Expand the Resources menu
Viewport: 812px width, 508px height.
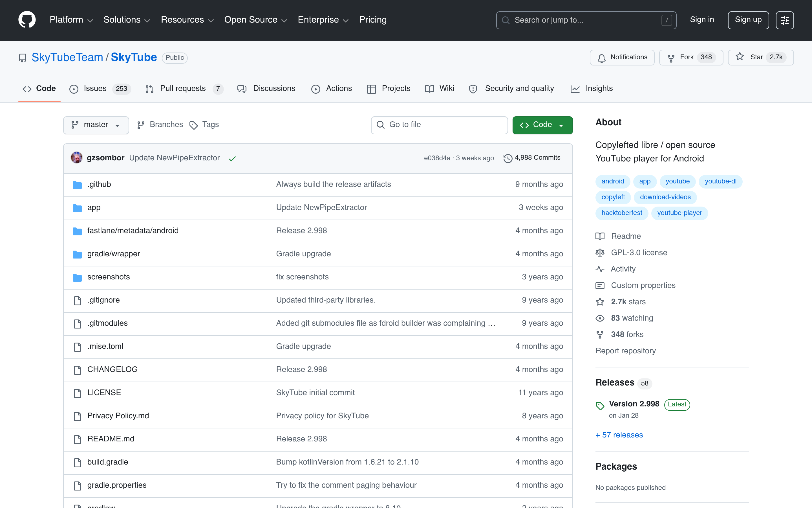187,20
